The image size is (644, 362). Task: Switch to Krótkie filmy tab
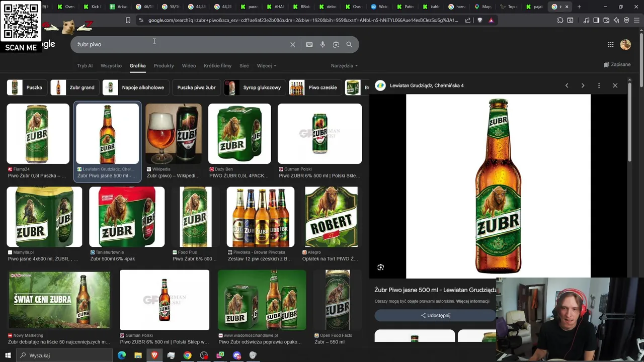[217, 65]
